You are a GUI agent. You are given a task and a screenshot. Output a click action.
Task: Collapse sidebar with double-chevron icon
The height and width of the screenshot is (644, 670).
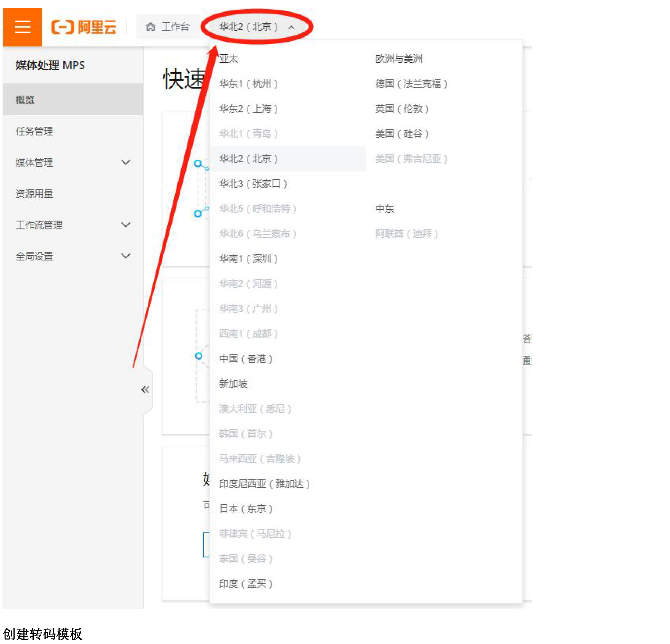(x=145, y=389)
